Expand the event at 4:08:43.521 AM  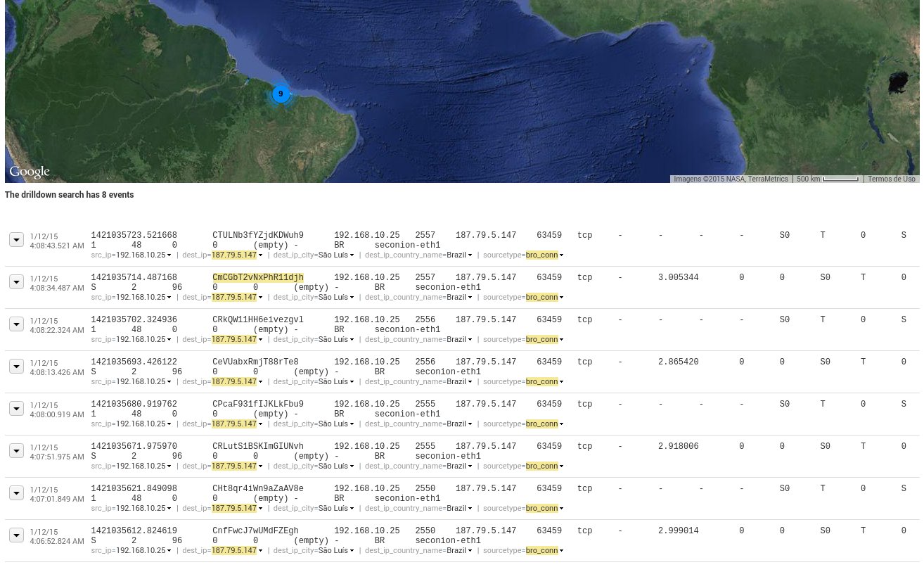click(16, 240)
